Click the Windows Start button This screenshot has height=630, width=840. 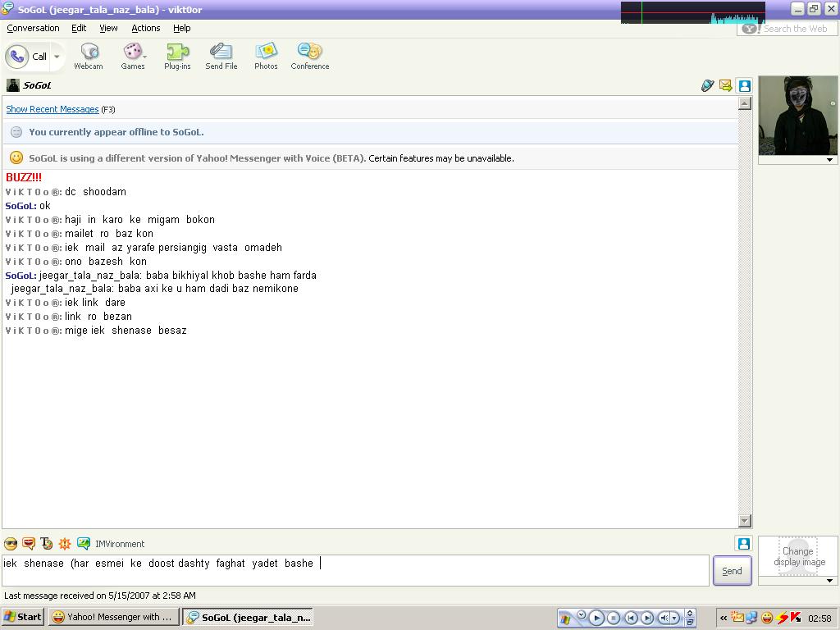tap(22, 617)
